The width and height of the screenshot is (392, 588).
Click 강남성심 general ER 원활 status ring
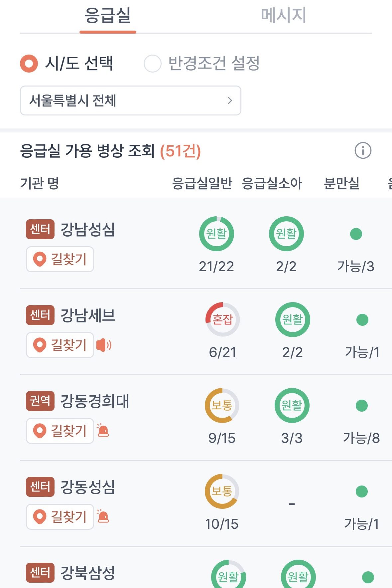pyautogui.click(x=216, y=234)
